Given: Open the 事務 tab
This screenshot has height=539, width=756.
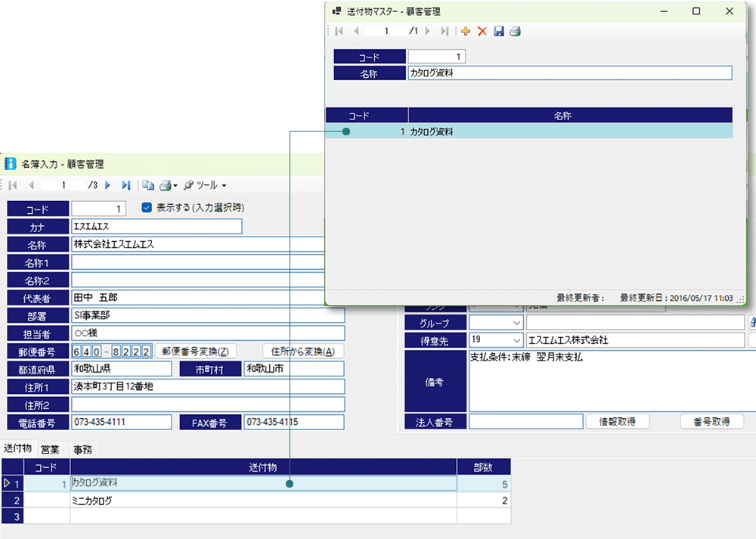Looking at the screenshot, I should (82, 449).
